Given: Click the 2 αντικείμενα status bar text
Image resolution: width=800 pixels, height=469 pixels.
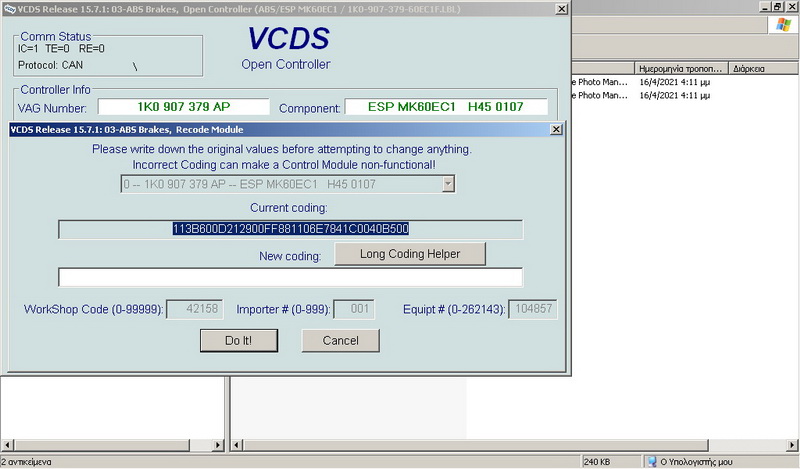Looking at the screenshot, I should point(26,462).
